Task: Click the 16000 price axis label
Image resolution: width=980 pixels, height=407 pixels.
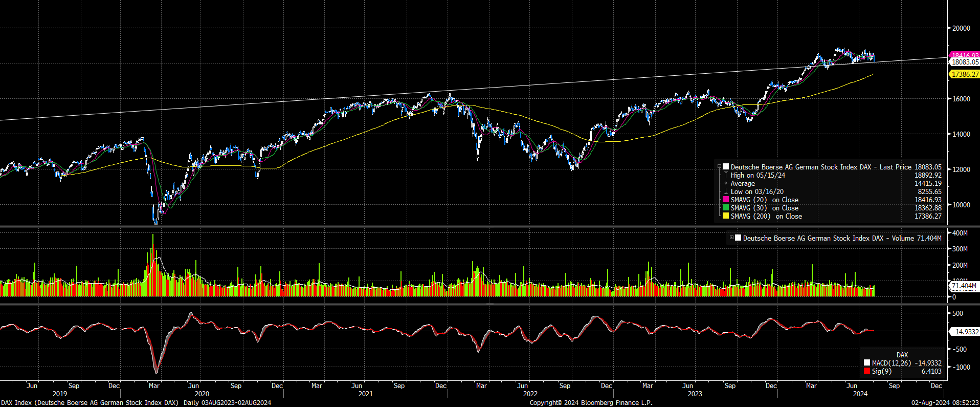Action: point(961,99)
